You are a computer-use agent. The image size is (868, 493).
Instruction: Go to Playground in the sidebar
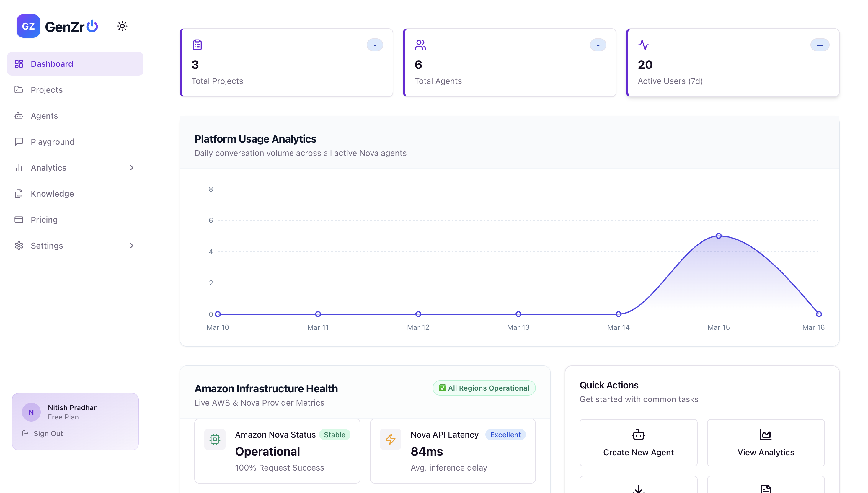tap(53, 141)
